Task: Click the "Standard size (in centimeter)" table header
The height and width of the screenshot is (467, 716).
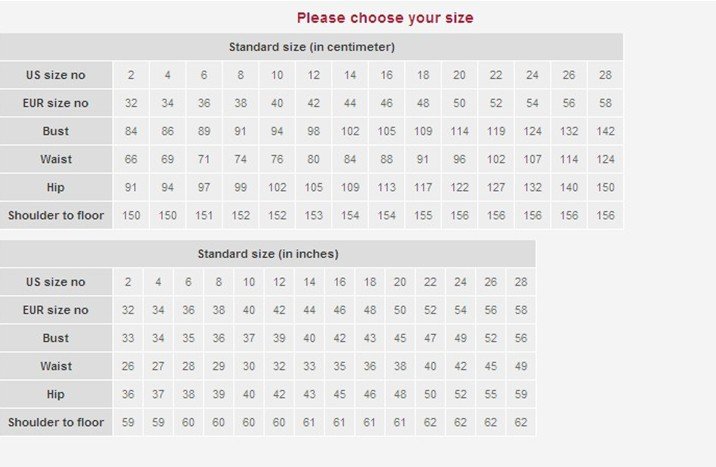Action: [x=311, y=47]
